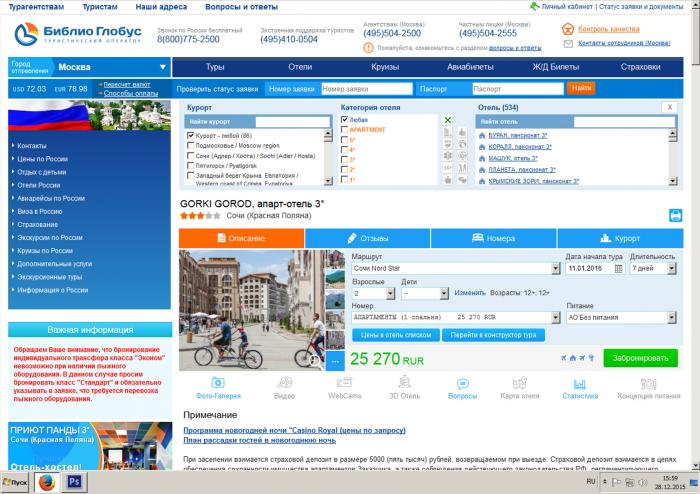Click the printer icon beside hotel title
The height and width of the screenshot is (494, 700).
[675, 215]
